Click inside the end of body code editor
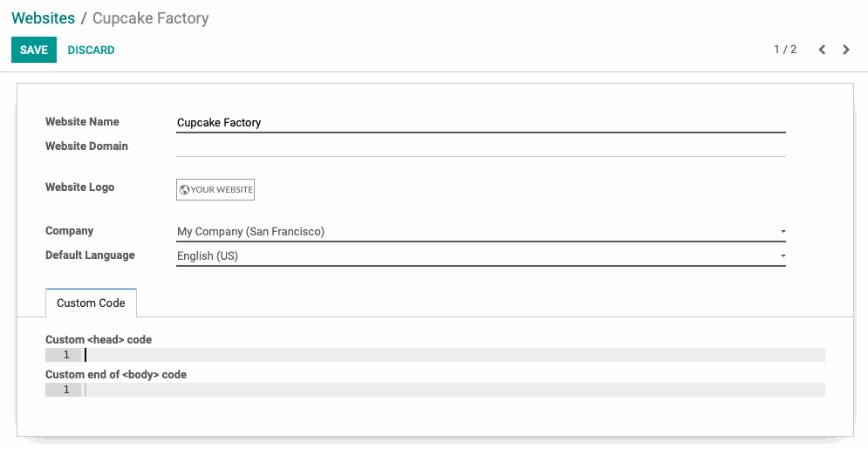The width and height of the screenshot is (868, 449). pyautogui.click(x=454, y=390)
